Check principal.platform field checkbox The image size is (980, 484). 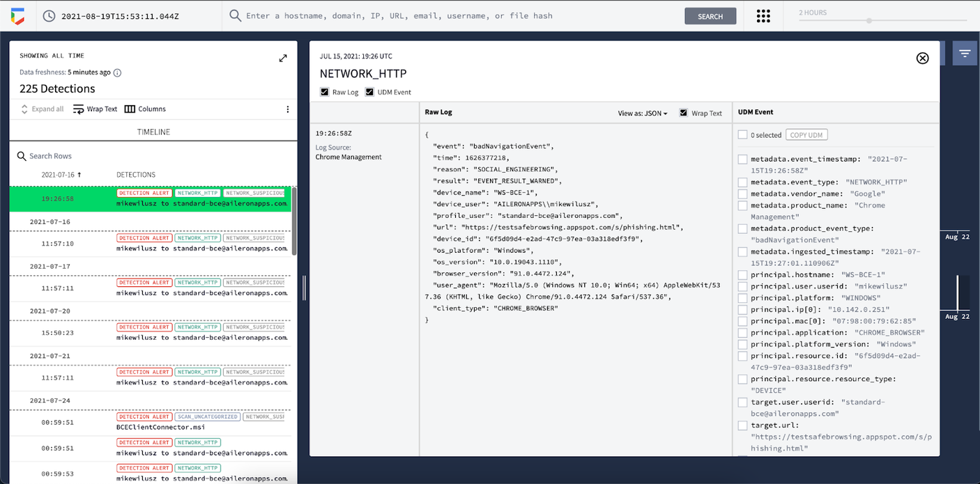click(743, 298)
